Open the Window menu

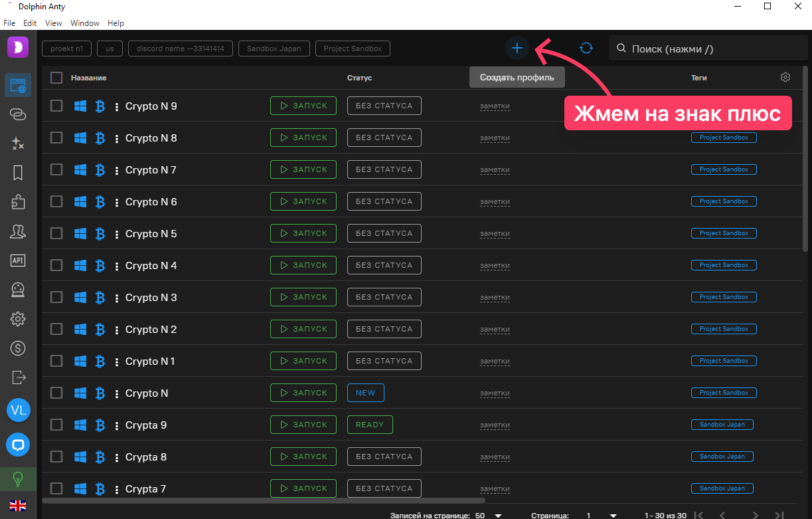84,23
